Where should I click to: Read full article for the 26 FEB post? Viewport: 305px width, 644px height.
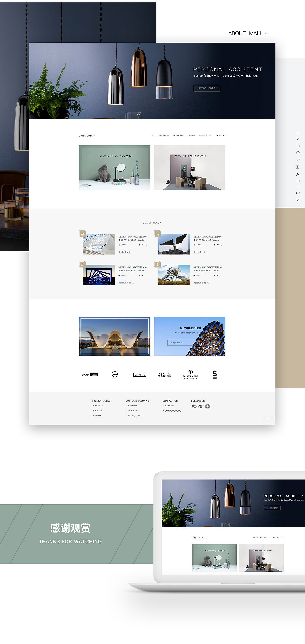click(126, 252)
